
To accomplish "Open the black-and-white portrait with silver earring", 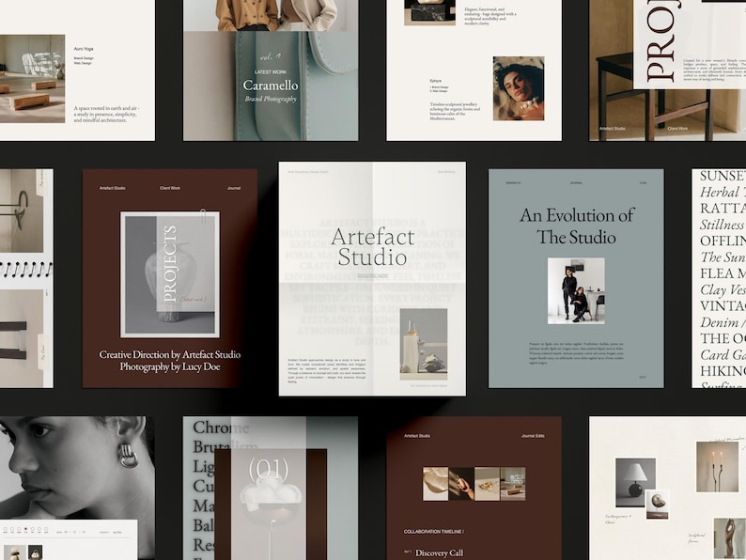I will 77,469.
